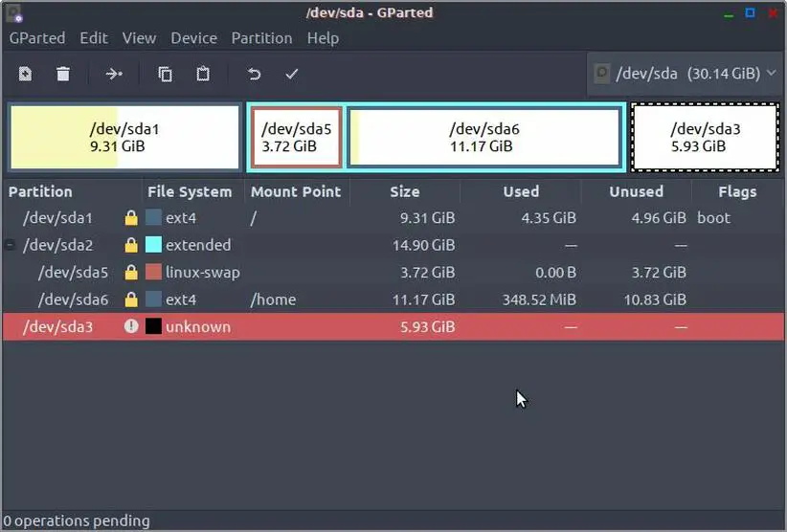787x532 pixels.
Task: Click the Copy partition toolbar icon
Action: click(x=165, y=75)
